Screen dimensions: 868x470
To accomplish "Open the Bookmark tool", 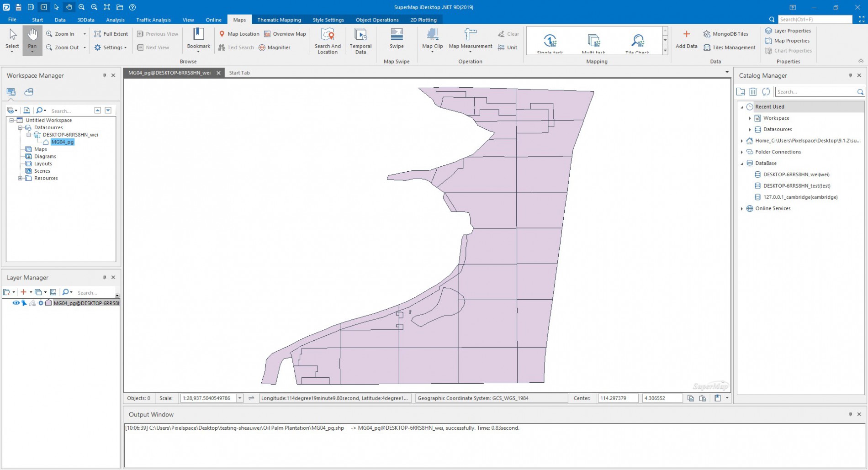I will pos(198,40).
